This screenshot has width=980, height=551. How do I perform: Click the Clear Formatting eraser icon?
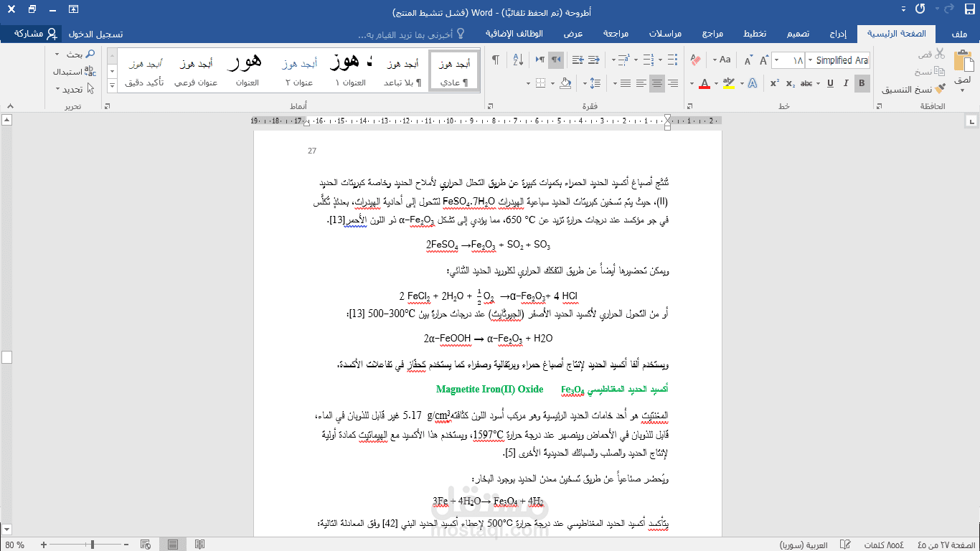[x=696, y=60]
